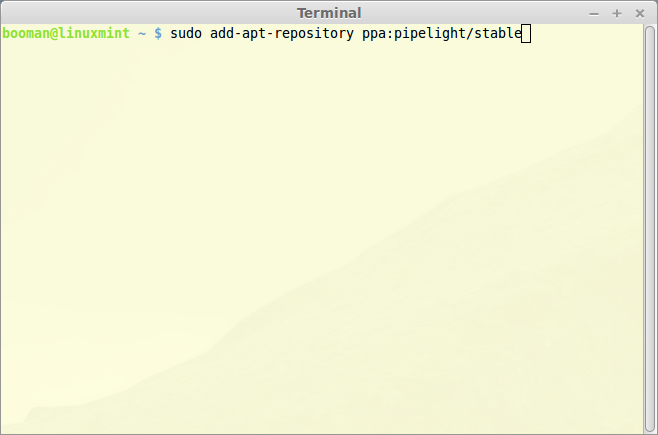
Task: Click the word repository in the command
Action: 314,35
